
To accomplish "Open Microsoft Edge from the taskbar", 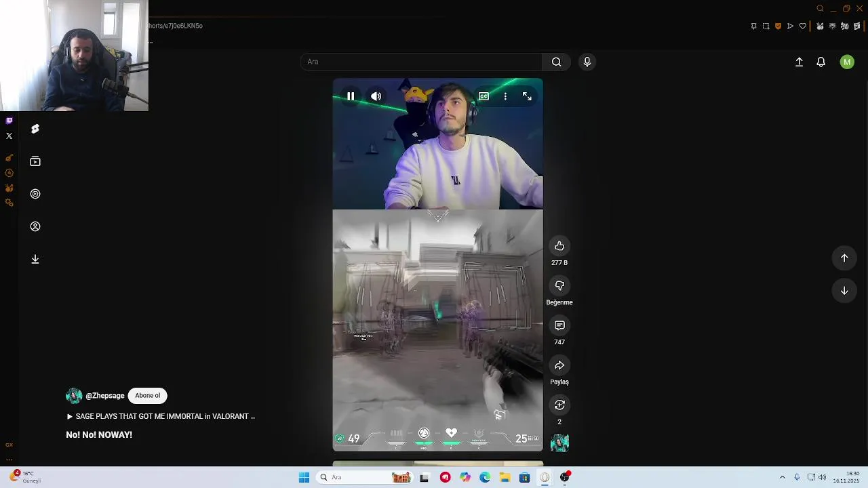I will 485,477.
